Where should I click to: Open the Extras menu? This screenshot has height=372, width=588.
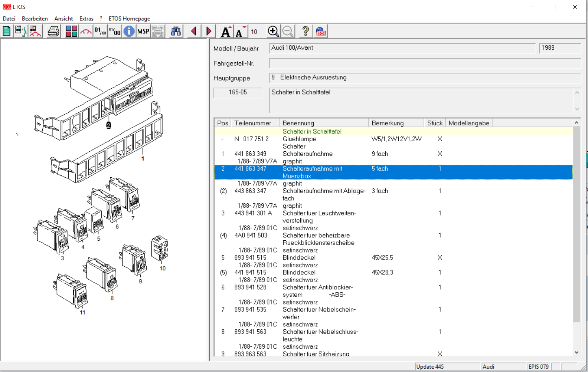[x=86, y=19]
